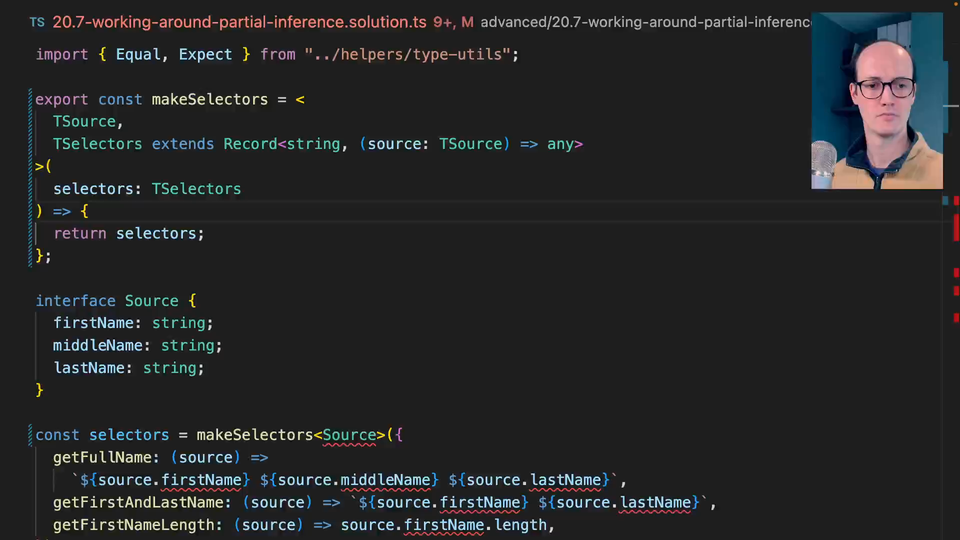960x540 pixels.
Task: Click the return keyword
Action: pos(80,233)
